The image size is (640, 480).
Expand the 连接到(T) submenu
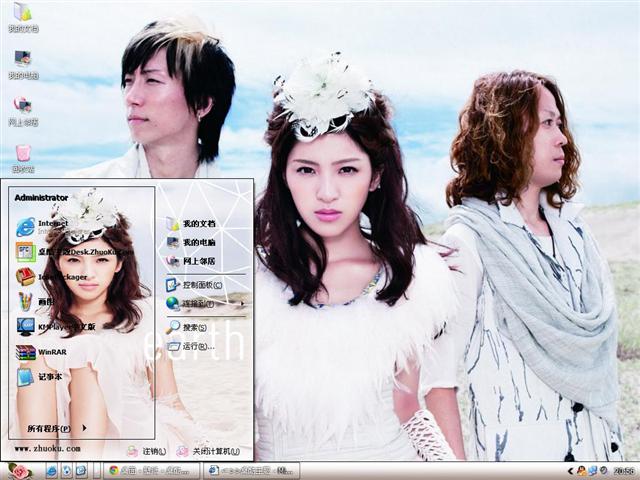(205, 303)
